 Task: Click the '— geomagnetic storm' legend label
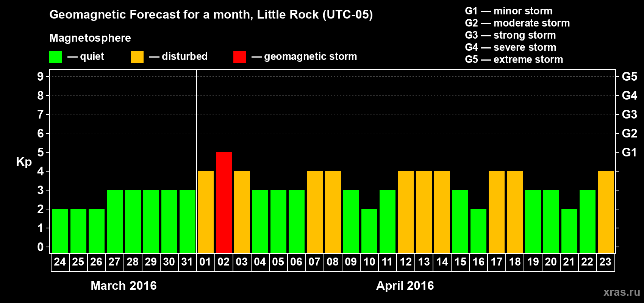pos(304,57)
